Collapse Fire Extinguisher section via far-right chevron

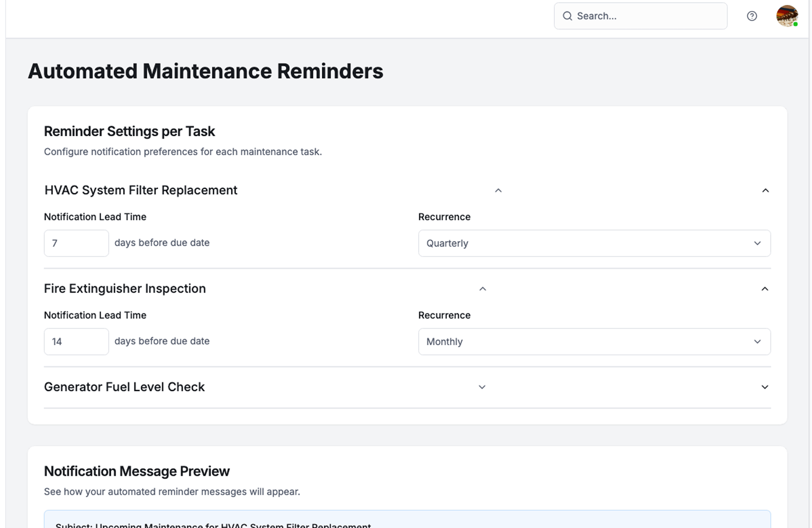coord(765,289)
